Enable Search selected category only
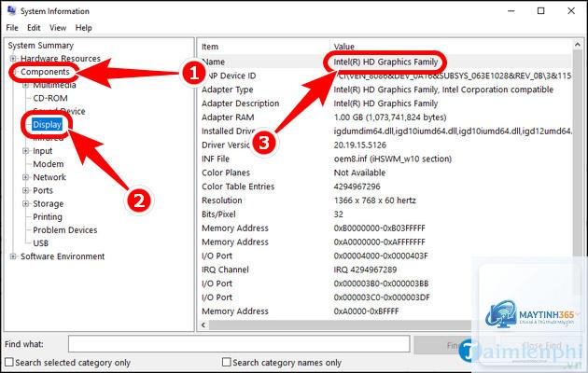This screenshot has height=373, width=588. pyautogui.click(x=68, y=363)
